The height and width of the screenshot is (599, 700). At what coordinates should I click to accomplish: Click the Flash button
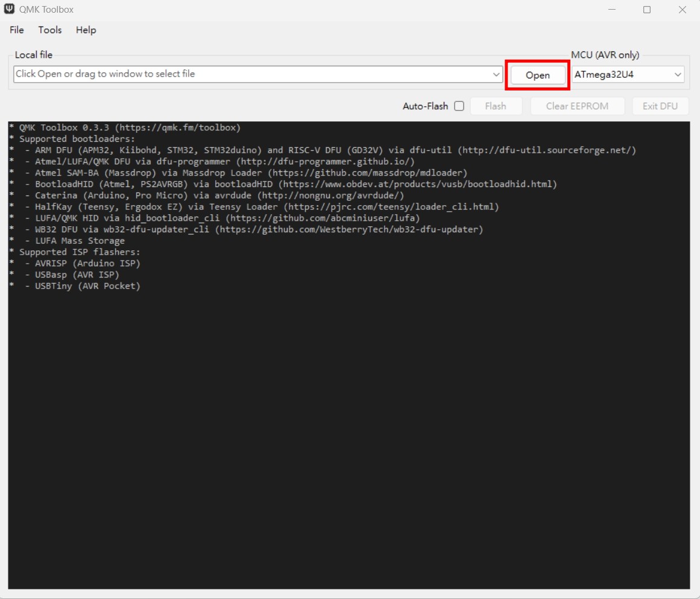(x=496, y=106)
